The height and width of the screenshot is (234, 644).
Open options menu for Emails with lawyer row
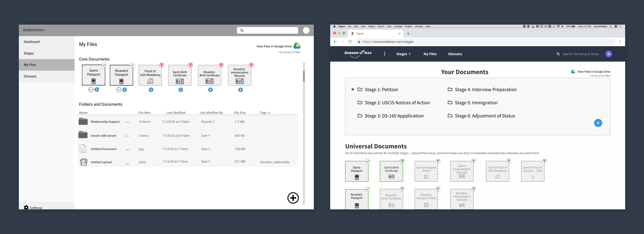[x=127, y=136]
